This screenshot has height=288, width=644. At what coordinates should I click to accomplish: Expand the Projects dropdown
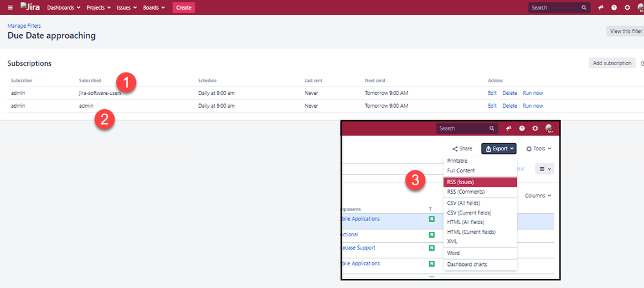(99, 7)
